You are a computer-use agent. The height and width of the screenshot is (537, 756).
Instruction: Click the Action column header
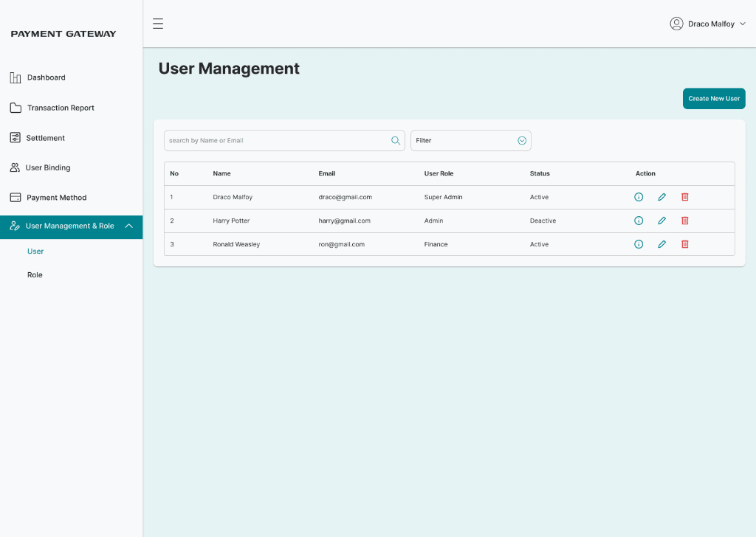[645, 173]
